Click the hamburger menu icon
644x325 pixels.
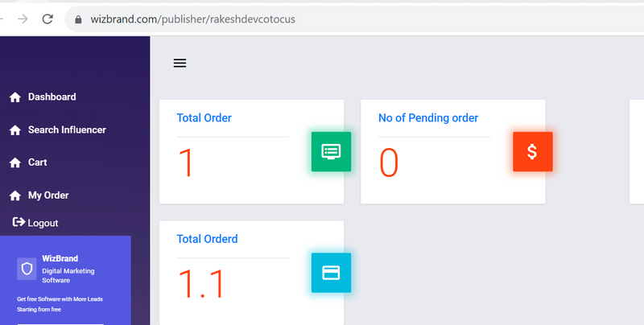[x=180, y=63]
